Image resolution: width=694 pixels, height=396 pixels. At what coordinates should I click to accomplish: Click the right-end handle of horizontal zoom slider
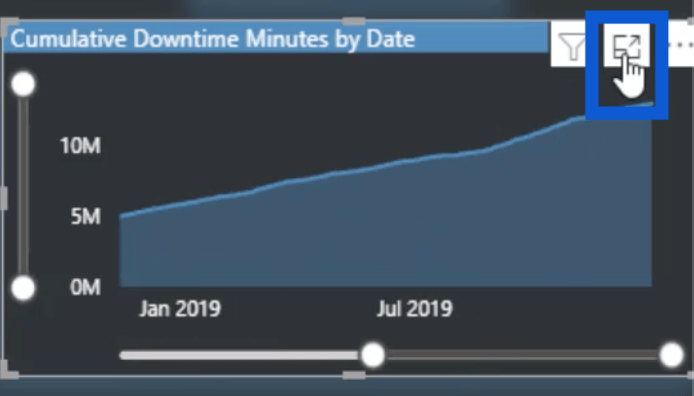671,355
